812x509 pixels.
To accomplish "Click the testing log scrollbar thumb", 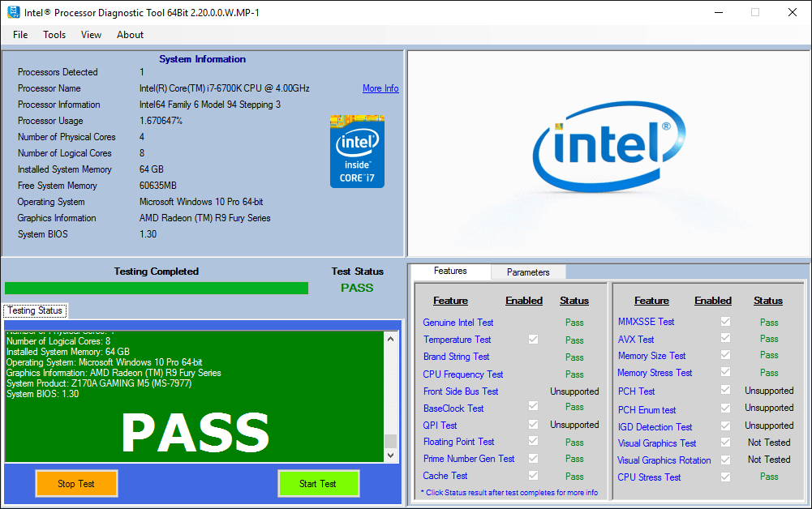I will [x=390, y=441].
